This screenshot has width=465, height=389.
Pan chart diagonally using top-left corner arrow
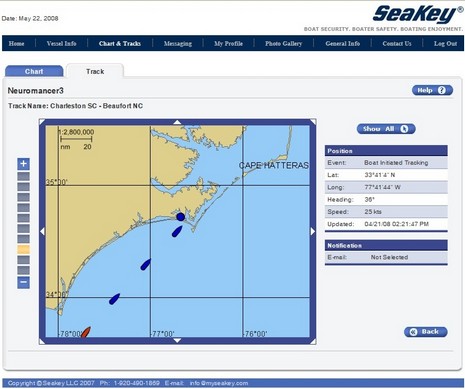[42, 122]
